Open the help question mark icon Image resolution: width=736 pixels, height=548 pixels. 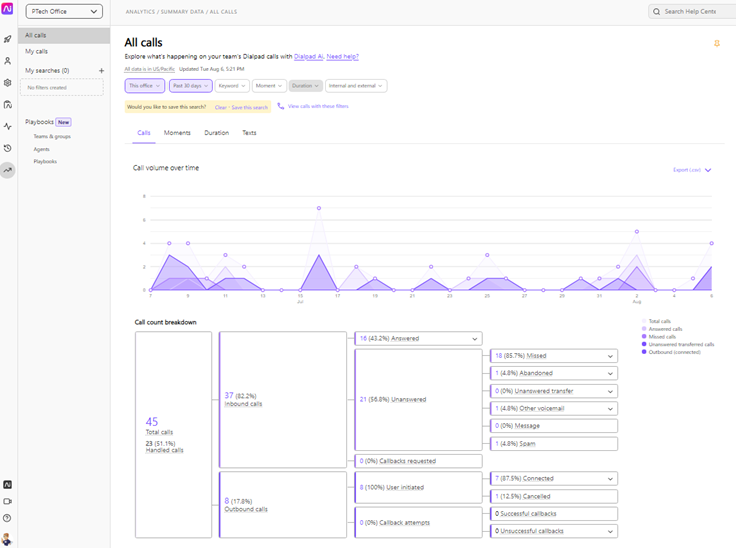tap(8, 518)
